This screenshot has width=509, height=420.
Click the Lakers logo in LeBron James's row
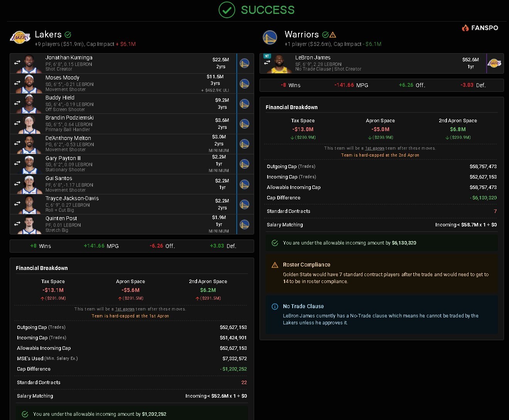coord(494,63)
